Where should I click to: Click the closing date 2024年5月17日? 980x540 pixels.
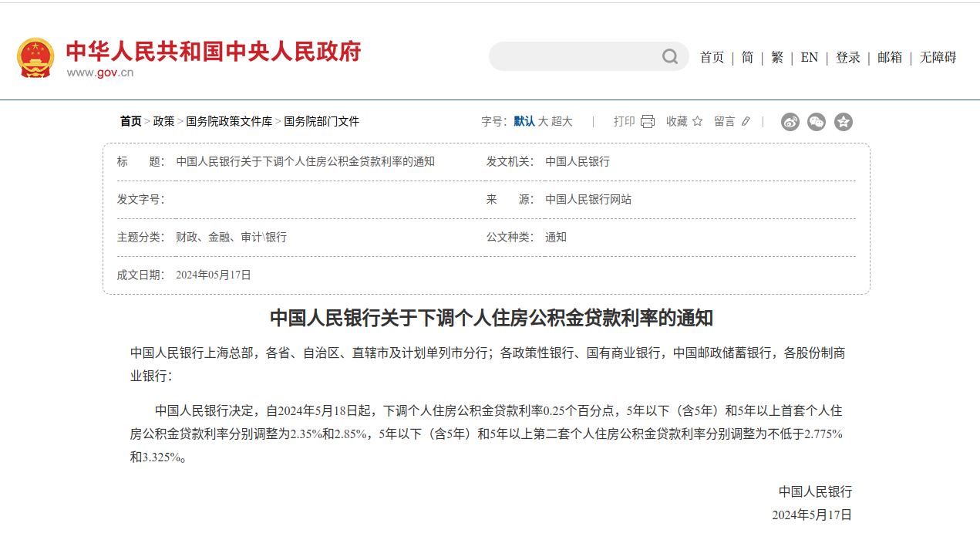click(x=812, y=515)
